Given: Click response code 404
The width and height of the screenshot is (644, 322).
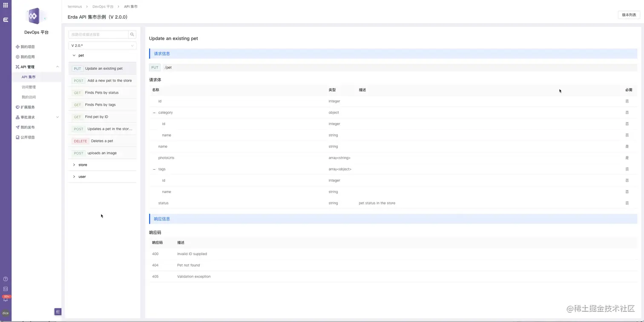Looking at the screenshot, I should (x=155, y=265).
